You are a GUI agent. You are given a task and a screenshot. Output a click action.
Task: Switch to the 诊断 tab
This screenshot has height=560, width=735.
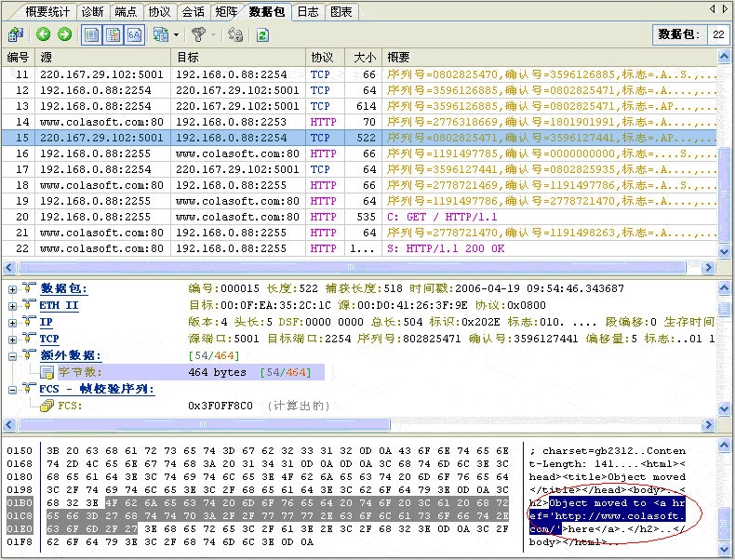(x=92, y=12)
